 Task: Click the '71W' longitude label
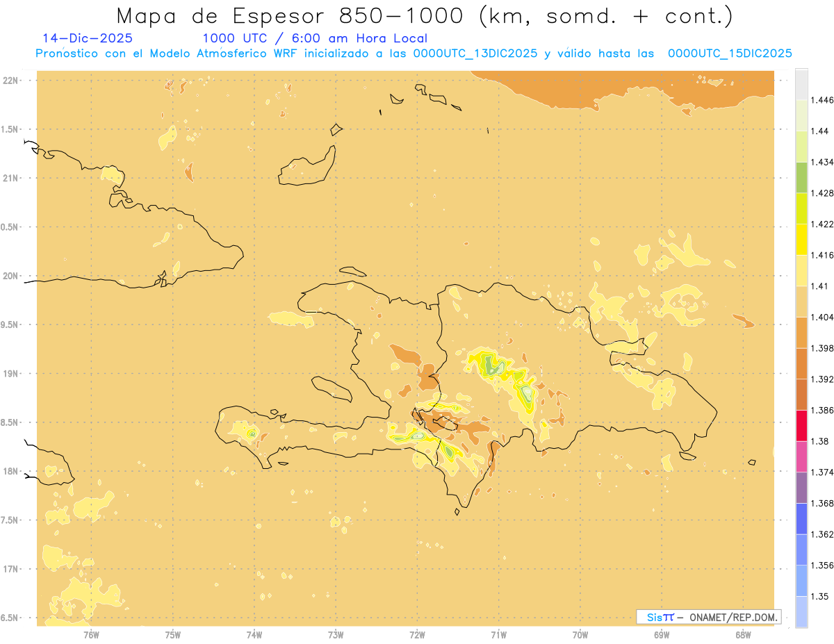498,635
